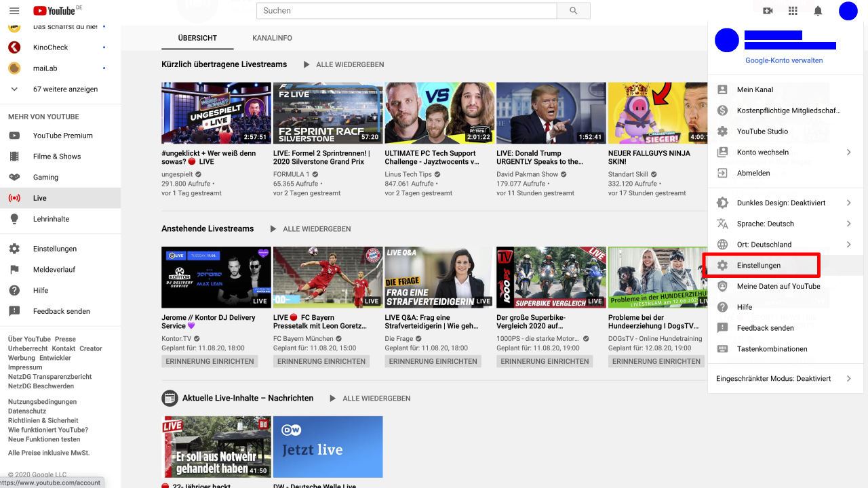
Task: Click the Über YouTube footer link
Action: click(29, 339)
